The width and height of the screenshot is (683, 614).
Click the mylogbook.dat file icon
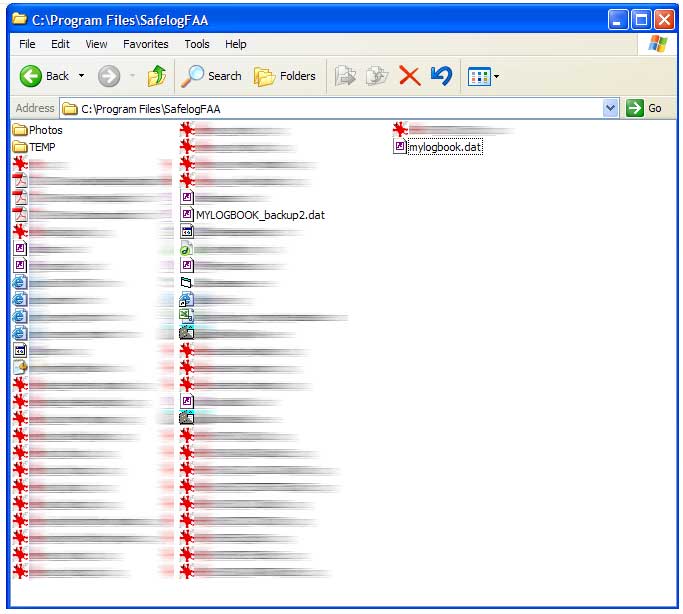(x=400, y=146)
